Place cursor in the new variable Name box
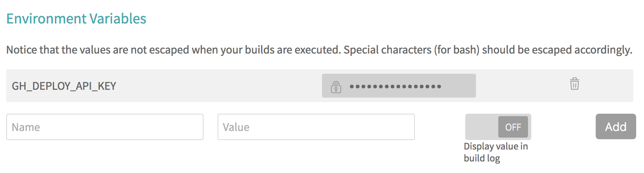 click(105, 127)
